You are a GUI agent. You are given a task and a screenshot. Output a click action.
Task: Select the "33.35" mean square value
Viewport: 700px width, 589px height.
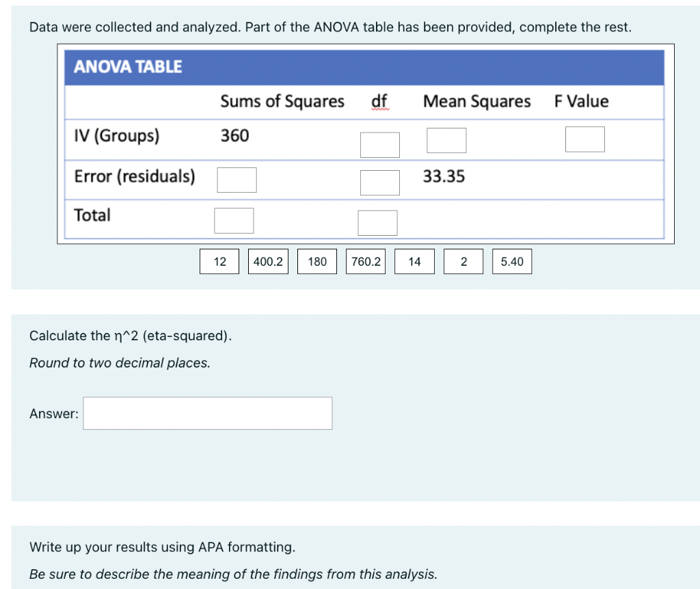[445, 176]
